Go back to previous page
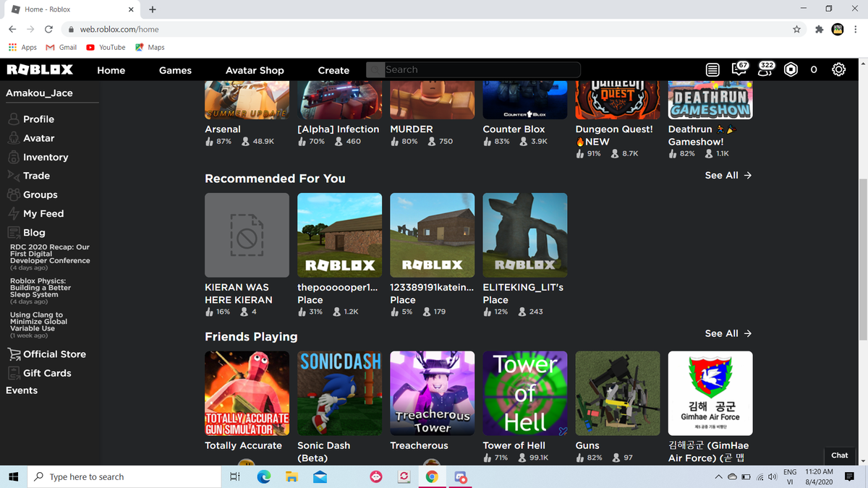The height and width of the screenshot is (488, 868). click(x=12, y=29)
